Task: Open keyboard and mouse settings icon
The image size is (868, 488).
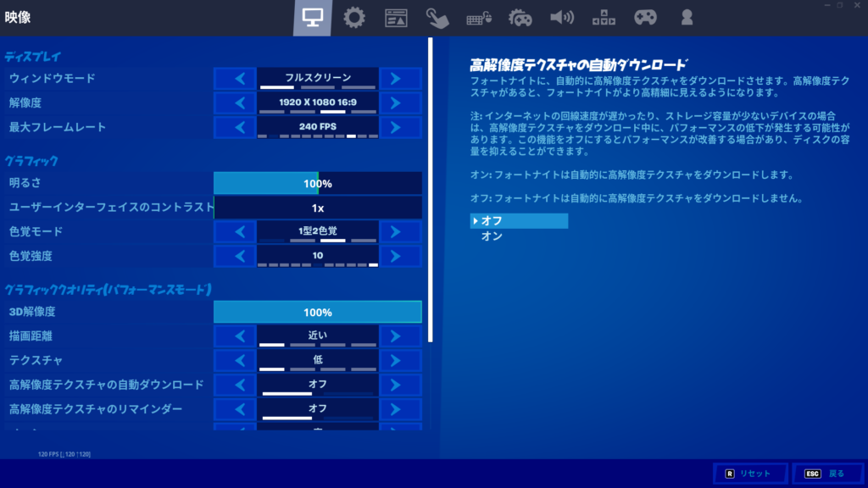Action: 479,17
